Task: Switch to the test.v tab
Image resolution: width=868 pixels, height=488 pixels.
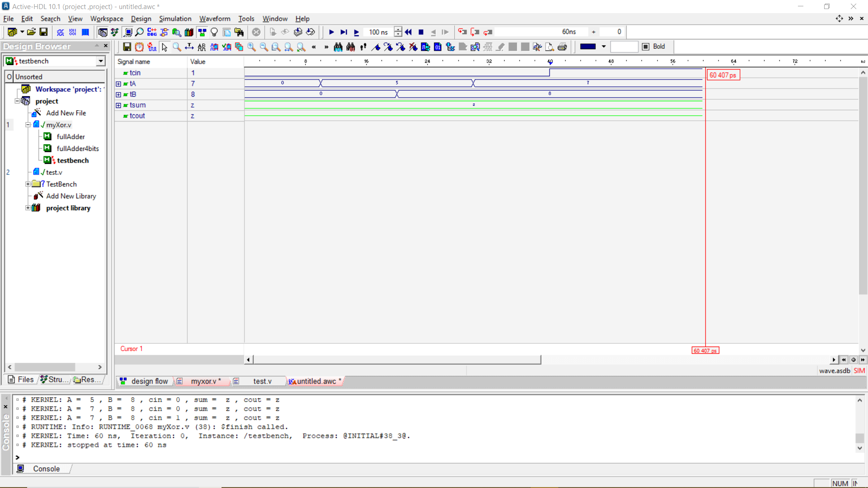Action: coord(262,381)
